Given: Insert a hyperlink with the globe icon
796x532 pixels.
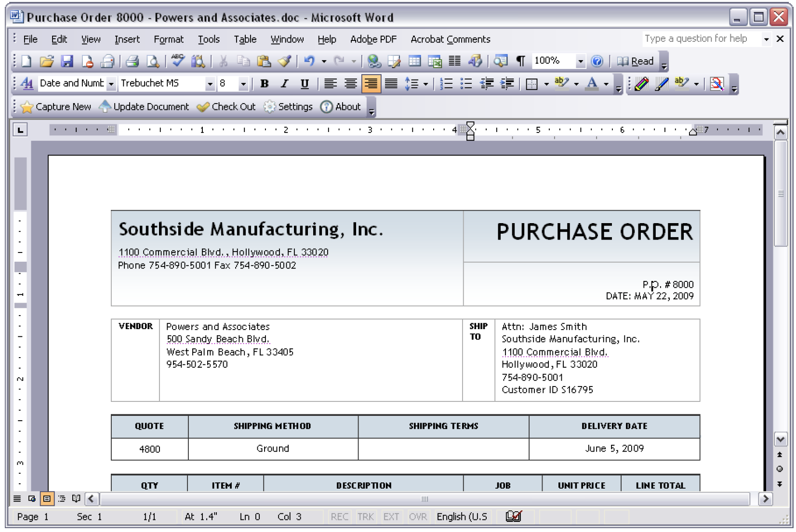Looking at the screenshot, I should pos(374,61).
